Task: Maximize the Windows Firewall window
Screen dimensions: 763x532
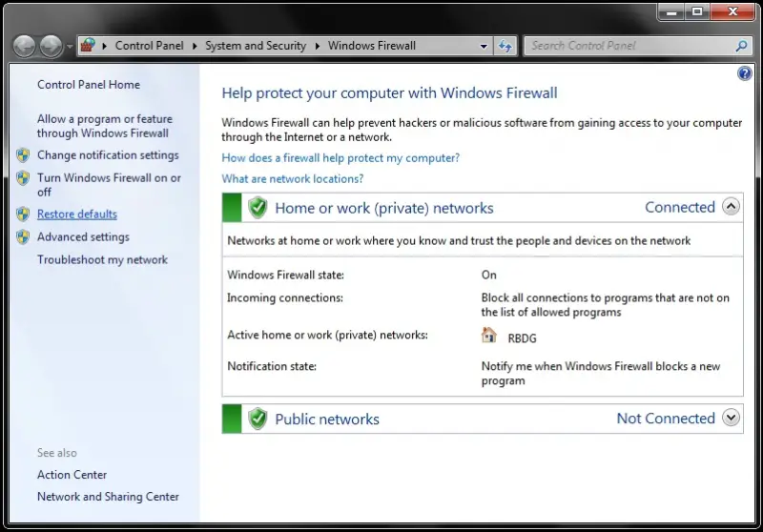Action: 697,12
